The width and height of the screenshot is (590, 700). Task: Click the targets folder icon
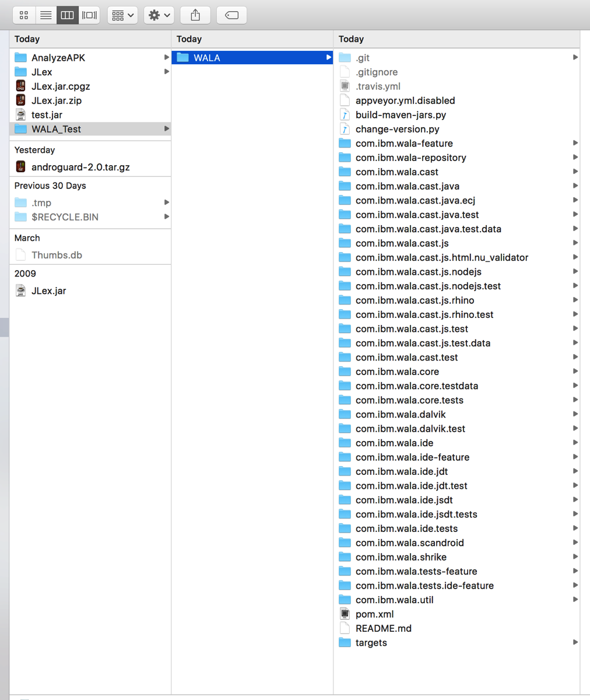(345, 642)
